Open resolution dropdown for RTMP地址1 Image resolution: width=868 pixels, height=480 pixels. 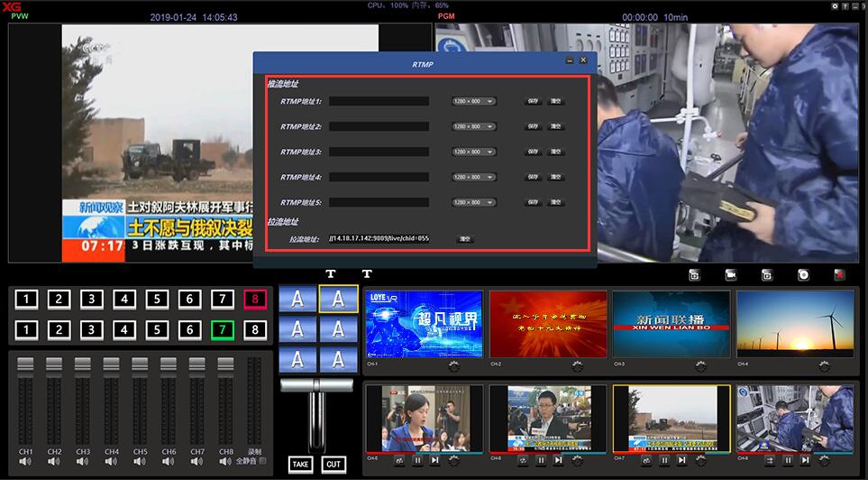474,101
